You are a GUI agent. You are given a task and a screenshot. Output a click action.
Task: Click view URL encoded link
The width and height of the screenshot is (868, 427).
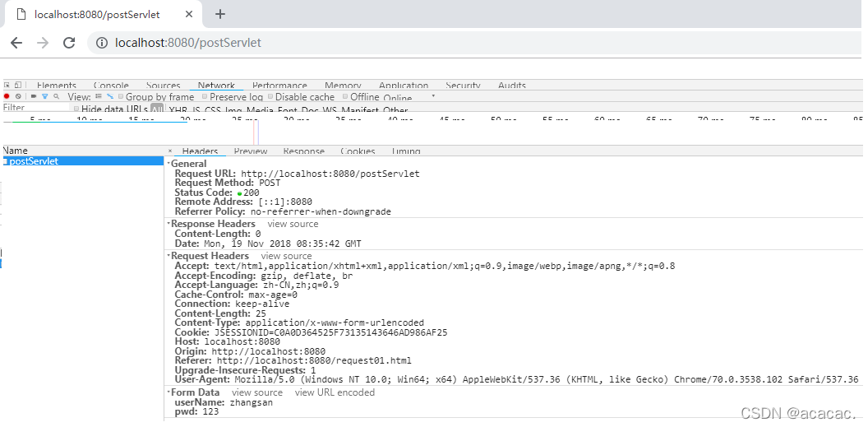[x=335, y=392]
